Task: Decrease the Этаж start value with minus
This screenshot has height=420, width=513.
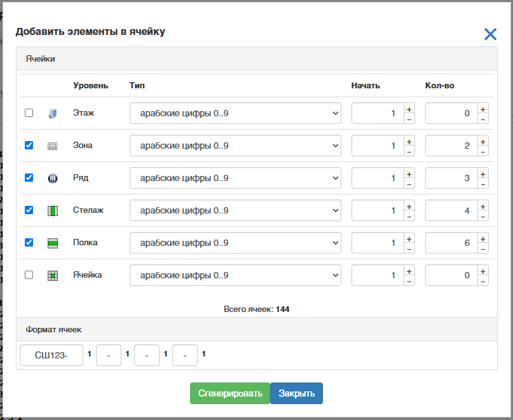Action: tap(409, 119)
